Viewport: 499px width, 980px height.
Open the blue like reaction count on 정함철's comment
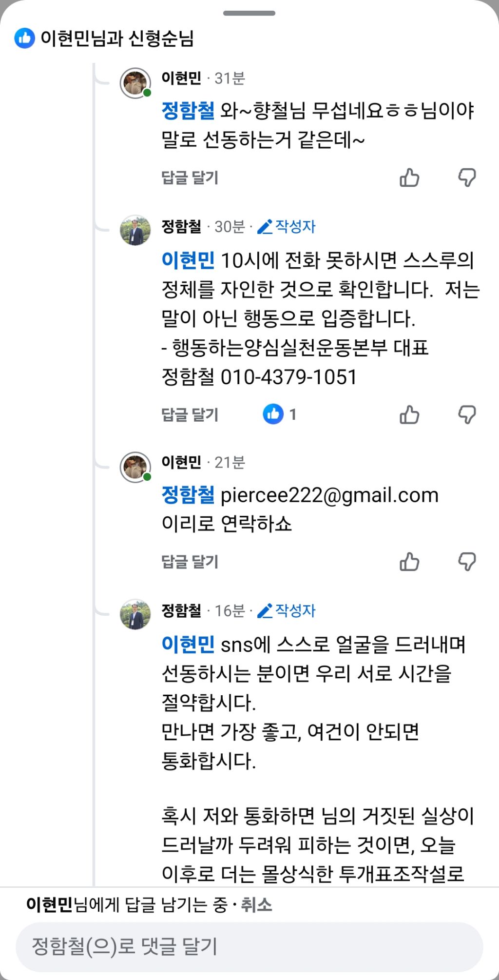[x=280, y=414]
